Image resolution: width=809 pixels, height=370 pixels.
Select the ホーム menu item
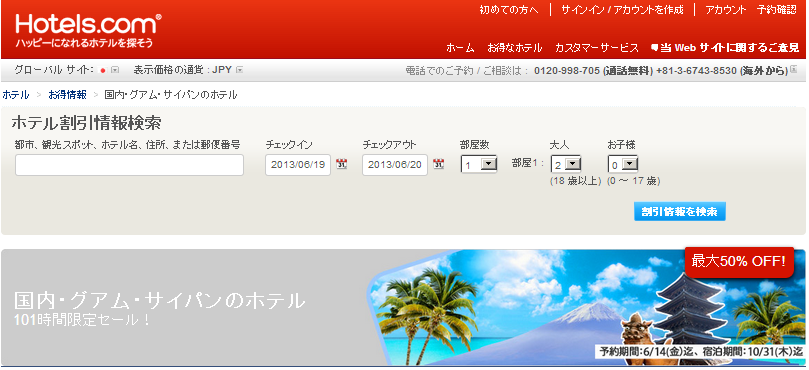pos(460,48)
